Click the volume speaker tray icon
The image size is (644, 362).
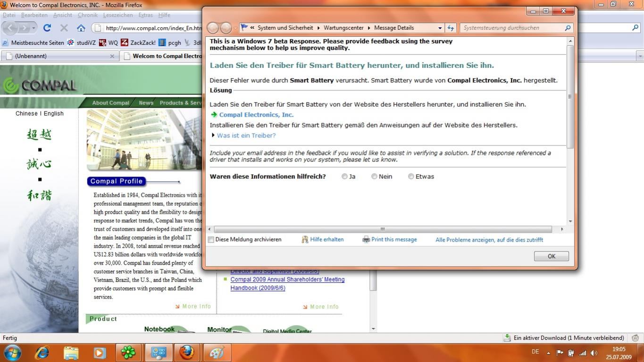(594, 353)
